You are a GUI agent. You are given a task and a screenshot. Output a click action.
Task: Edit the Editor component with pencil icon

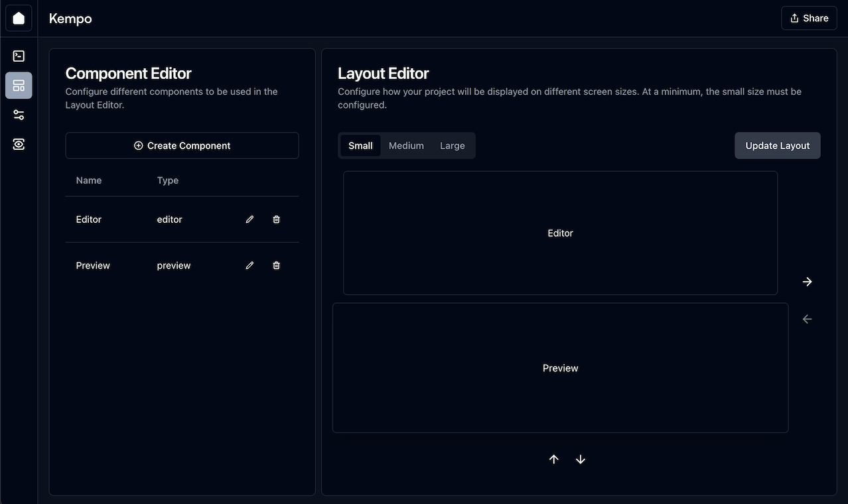[249, 220]
